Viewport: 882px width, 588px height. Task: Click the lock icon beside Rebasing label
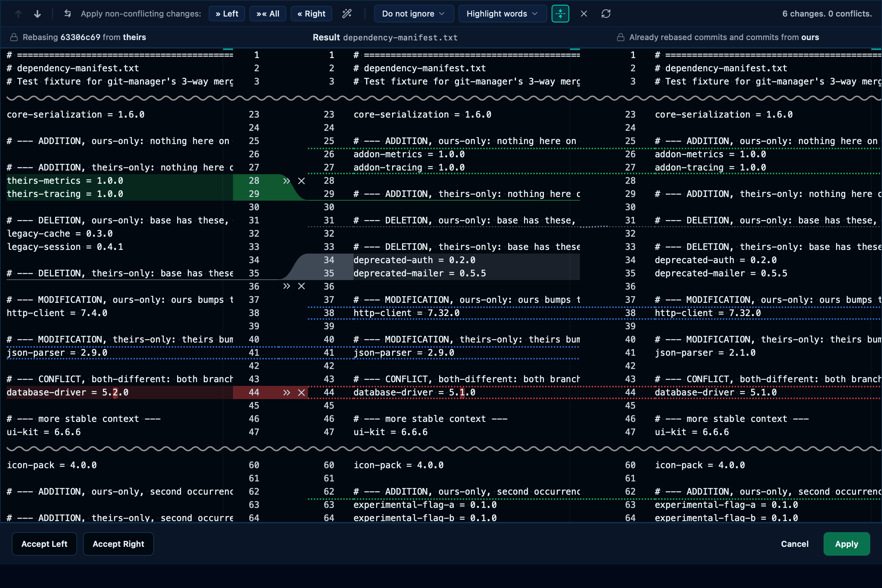[x=14, y=37]
